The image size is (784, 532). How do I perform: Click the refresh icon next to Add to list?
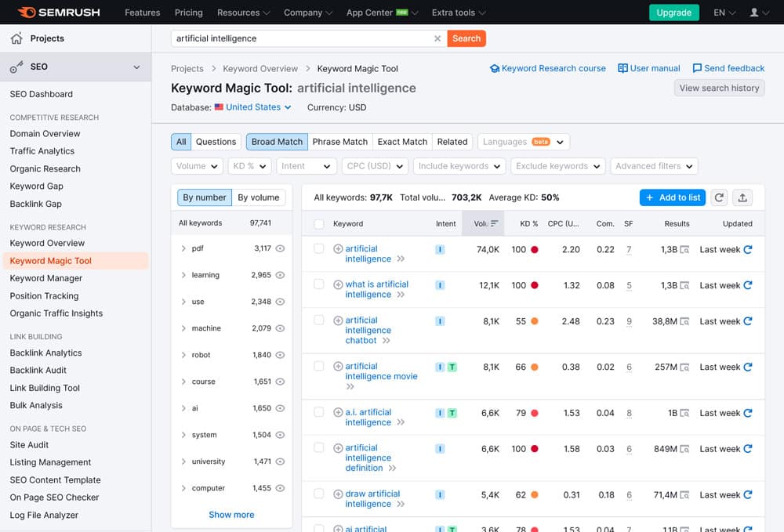pos(719,197)
